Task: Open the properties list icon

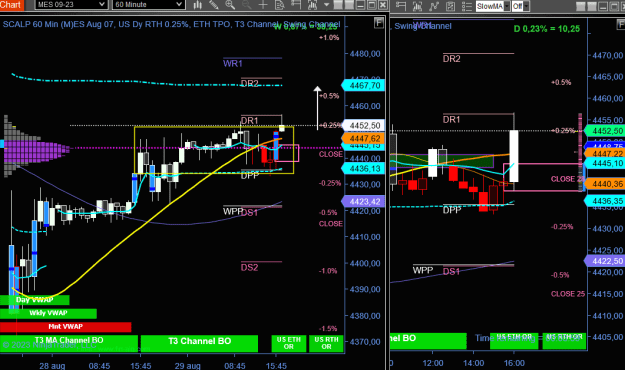Action: (466, 6)
